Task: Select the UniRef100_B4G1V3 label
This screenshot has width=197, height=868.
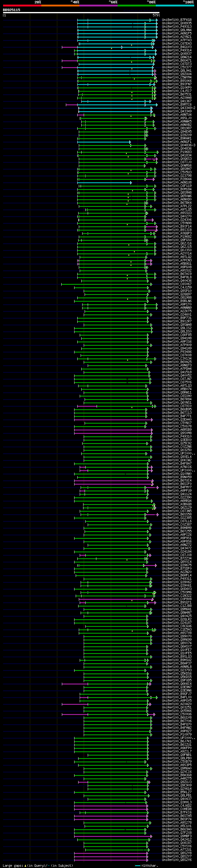Action: [x=177, y=47]
